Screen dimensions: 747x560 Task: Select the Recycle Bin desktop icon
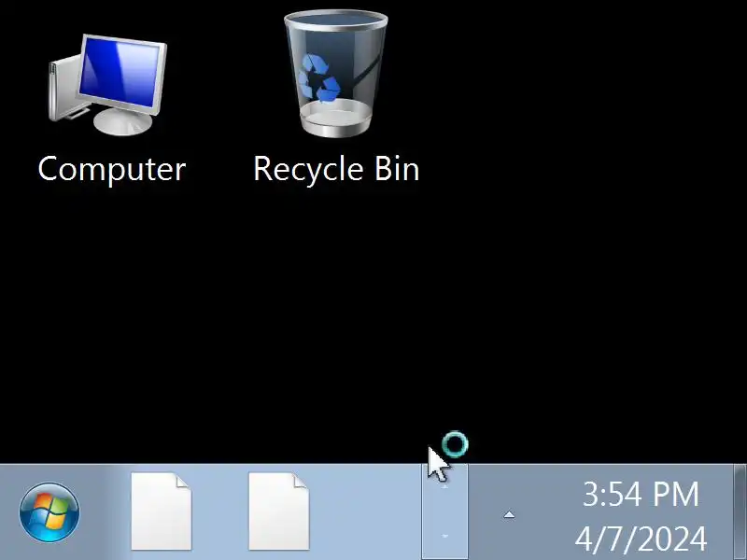tap(336, 97)
